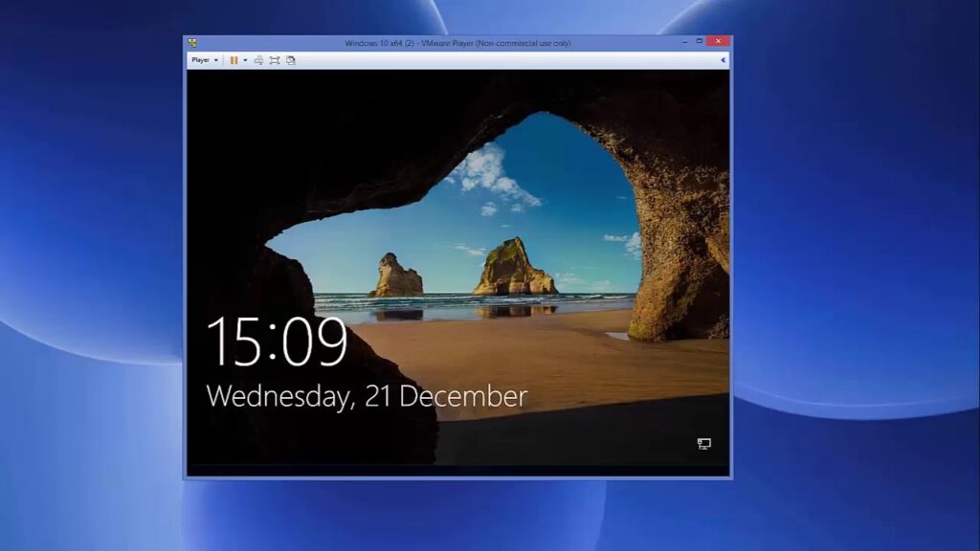The width and height of the screenshot is (980, 551).
Task: Send Ctrl+Alt+Del to the virtual machine
Action: pos(258,60)
